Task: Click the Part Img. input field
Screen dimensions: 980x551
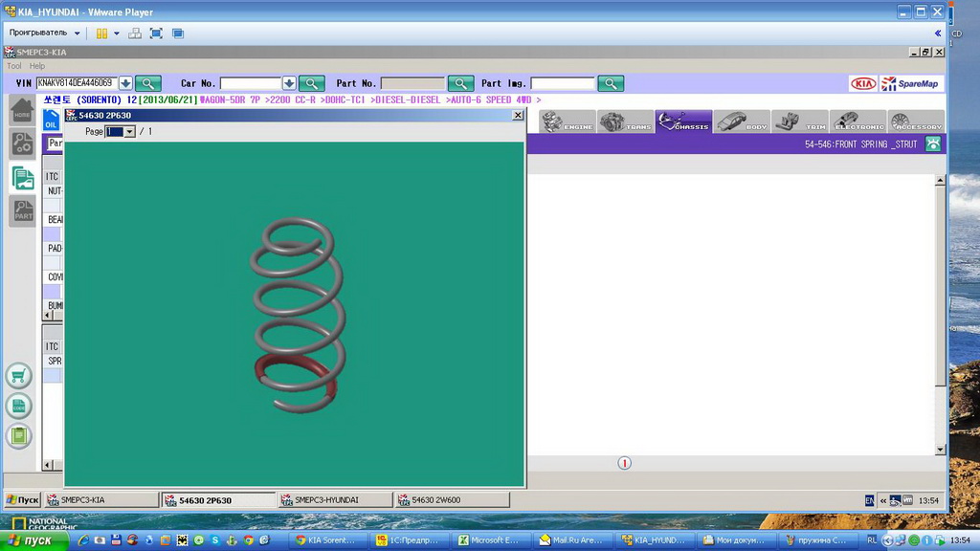Action: click(x=563, y=83)
